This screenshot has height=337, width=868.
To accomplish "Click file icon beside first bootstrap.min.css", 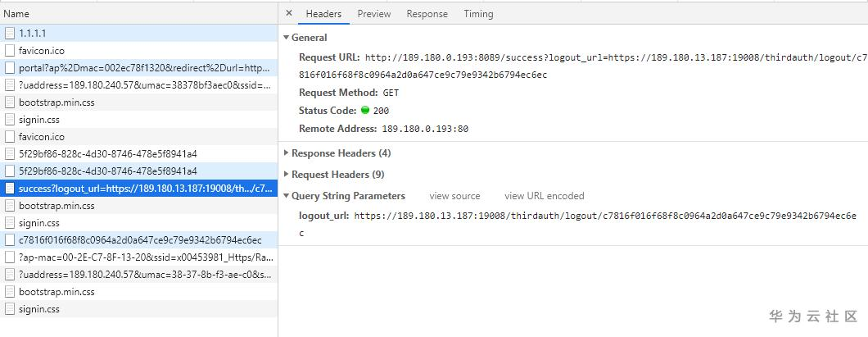I will tap(10, 102).
